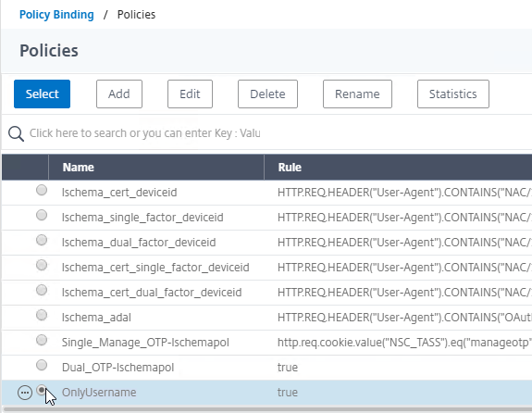This screenshot has height=413, width=532.
Task: Choose the lschema_cert_dual_factor_deviceid radio button
Action: point(42,290)
